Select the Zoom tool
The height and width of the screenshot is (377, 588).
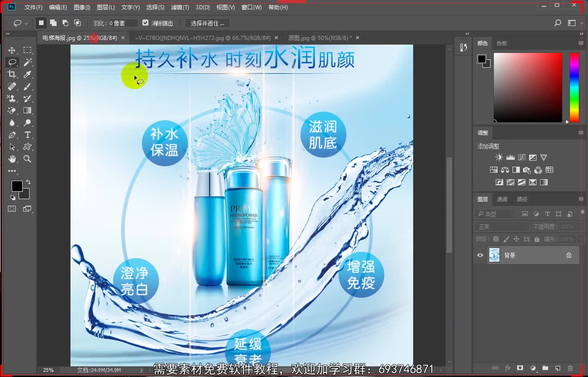(x=26, y=159)
